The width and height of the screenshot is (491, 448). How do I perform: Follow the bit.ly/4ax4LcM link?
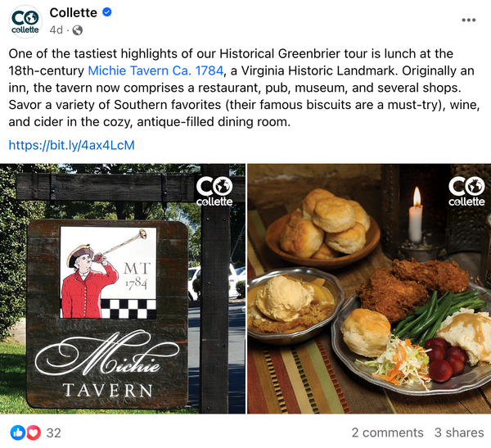coord(72,145)
